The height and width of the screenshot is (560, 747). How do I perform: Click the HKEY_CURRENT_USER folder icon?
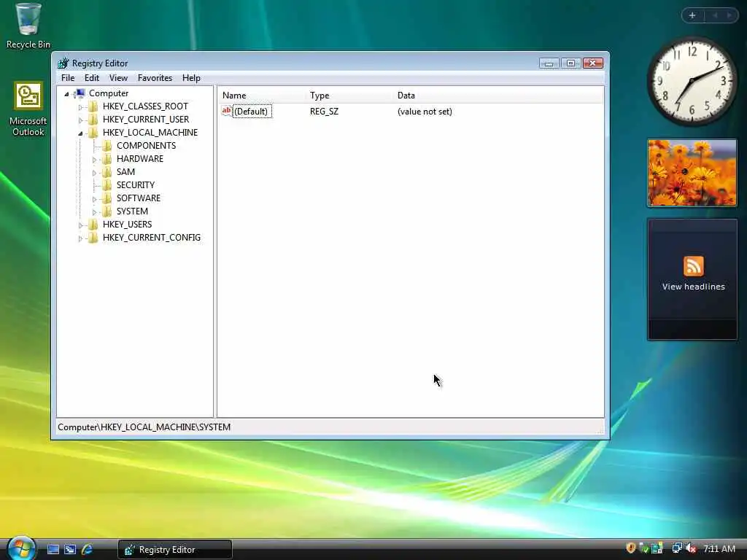[x=93, y=120]
